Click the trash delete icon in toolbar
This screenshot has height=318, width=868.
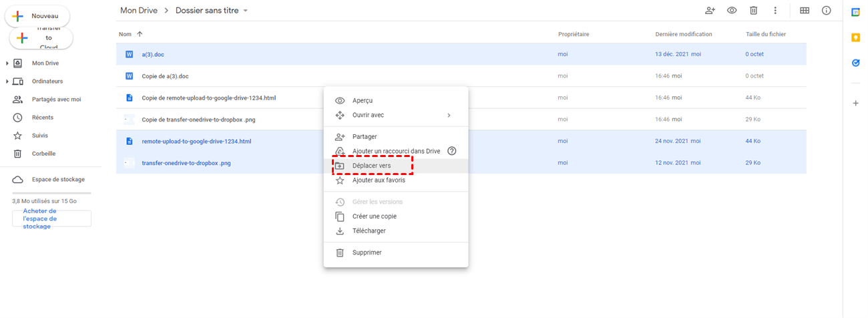pos(753,11)
